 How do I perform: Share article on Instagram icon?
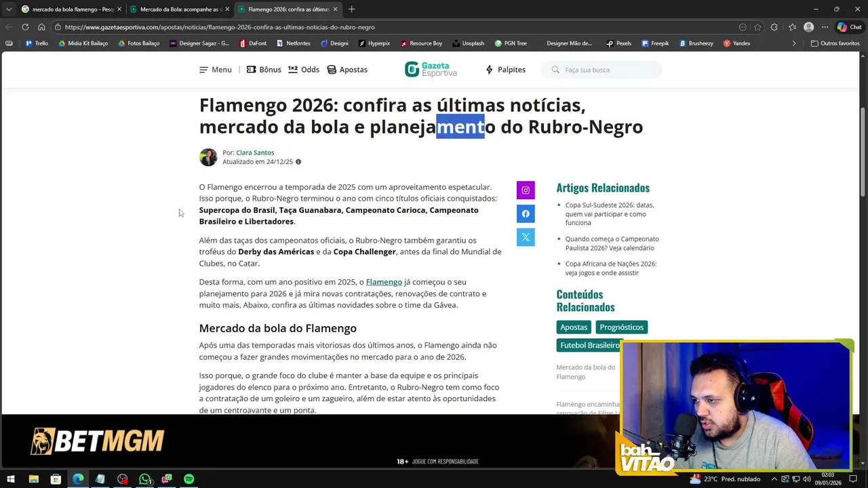pos(526,190)
